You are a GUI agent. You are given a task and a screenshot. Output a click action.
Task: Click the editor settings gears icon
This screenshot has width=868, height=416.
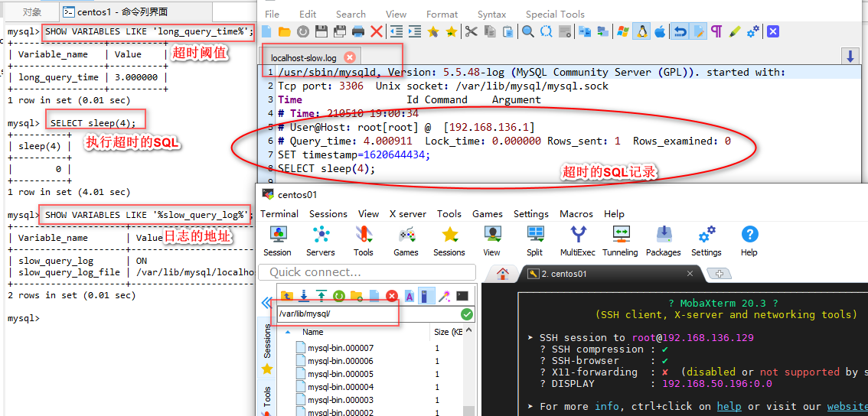tap(753, 31)
